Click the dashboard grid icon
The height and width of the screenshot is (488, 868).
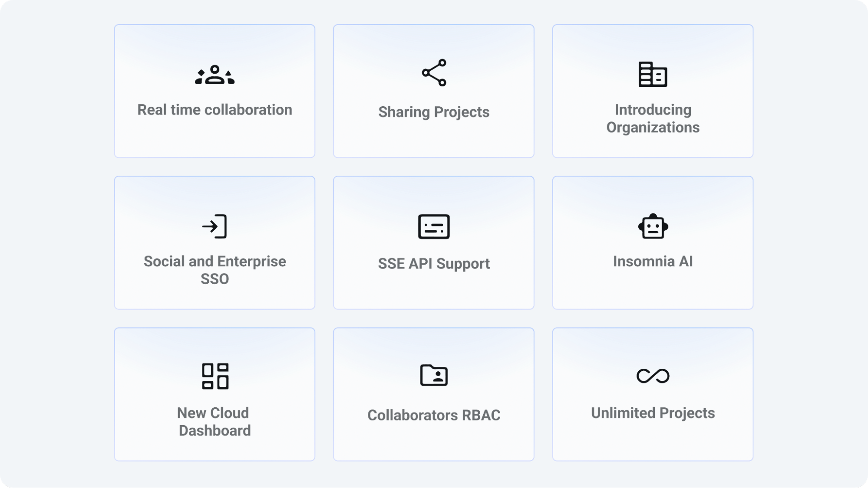[x=215, y=376]
